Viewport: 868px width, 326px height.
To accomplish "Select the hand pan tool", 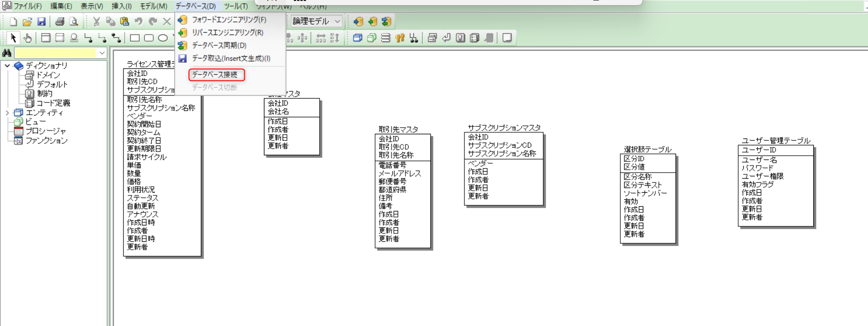I will 28,38.
